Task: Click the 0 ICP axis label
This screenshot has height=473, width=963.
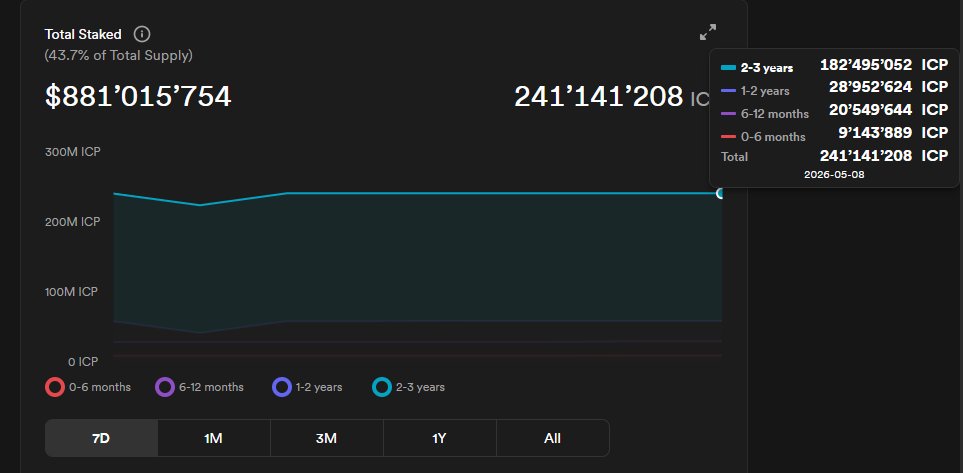Action: click(83, 362)
